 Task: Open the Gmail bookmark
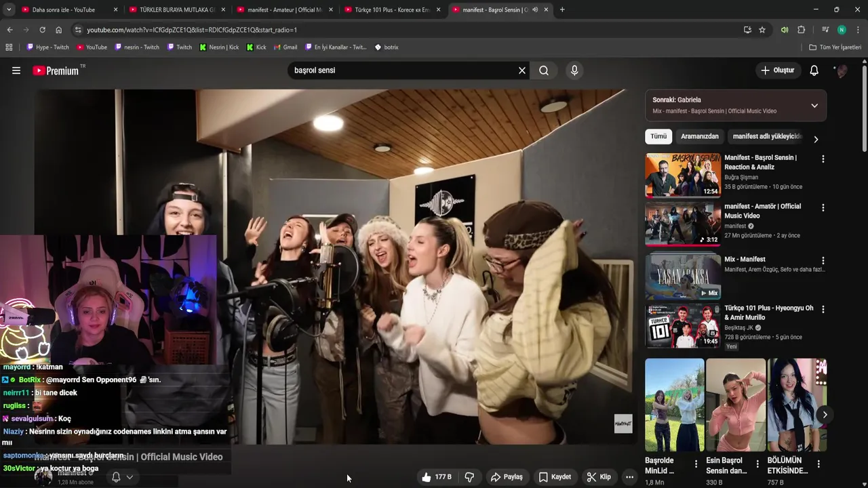(285, 47)
